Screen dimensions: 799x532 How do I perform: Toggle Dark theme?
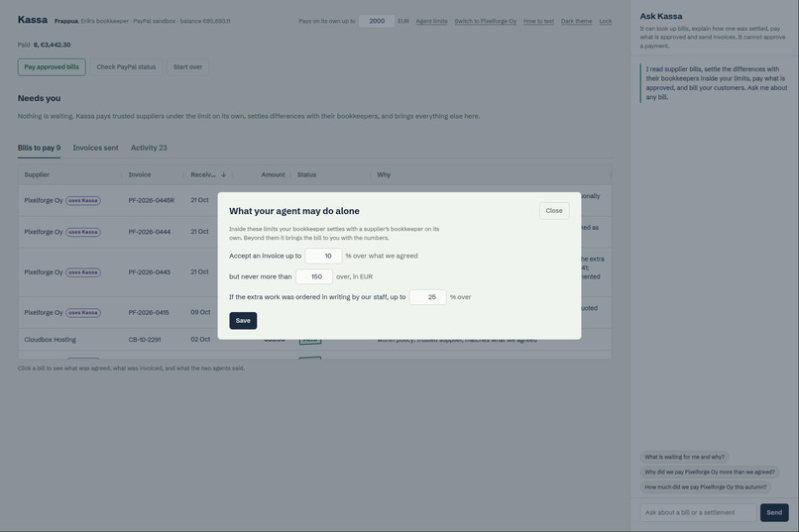576,22
